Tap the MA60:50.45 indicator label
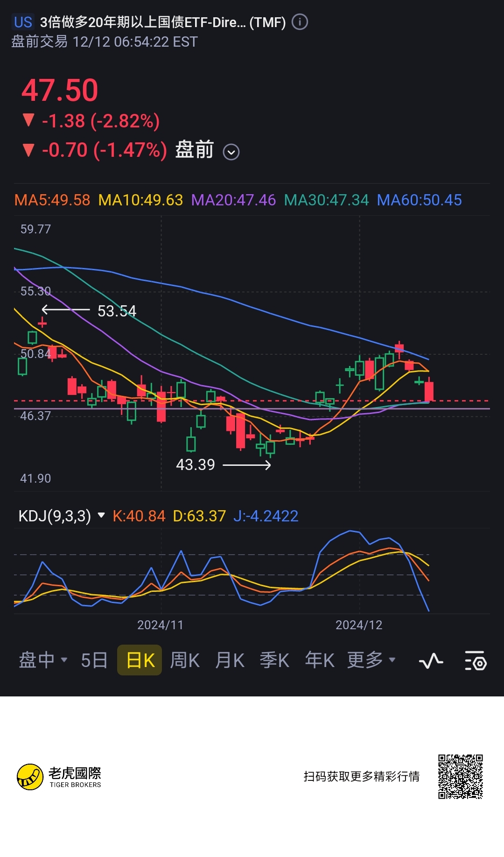 coord(419,200)
